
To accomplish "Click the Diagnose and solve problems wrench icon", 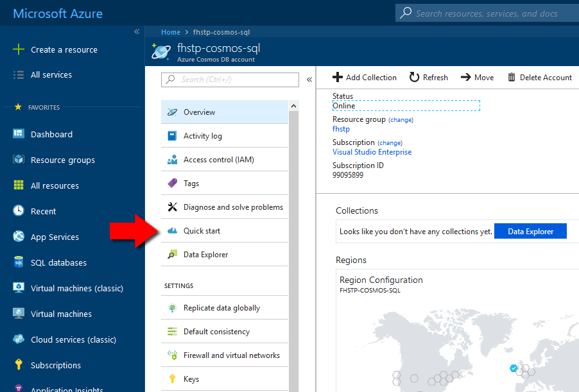I will pyautogui.click(x=172, y=207).
